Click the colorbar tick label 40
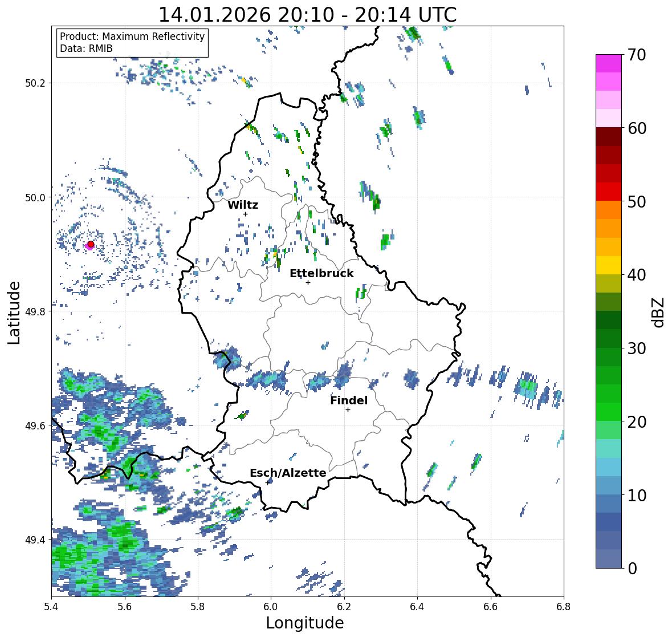The image size is (672, 637). click(x=637, y=275)
